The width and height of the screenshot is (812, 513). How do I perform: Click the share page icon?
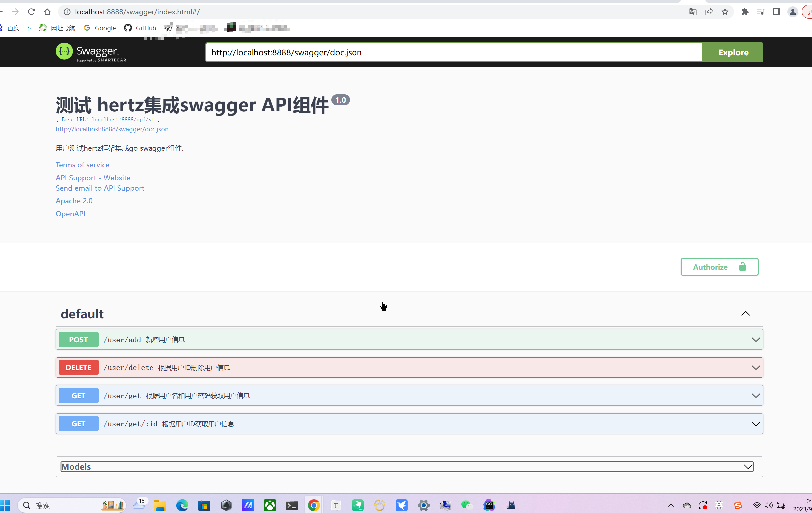pos(709,12)
